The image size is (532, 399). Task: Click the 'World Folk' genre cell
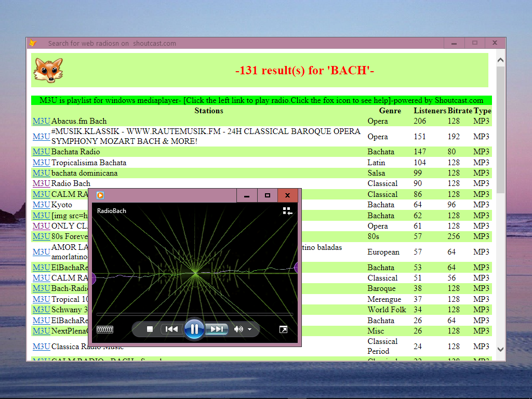pos(387,310)
